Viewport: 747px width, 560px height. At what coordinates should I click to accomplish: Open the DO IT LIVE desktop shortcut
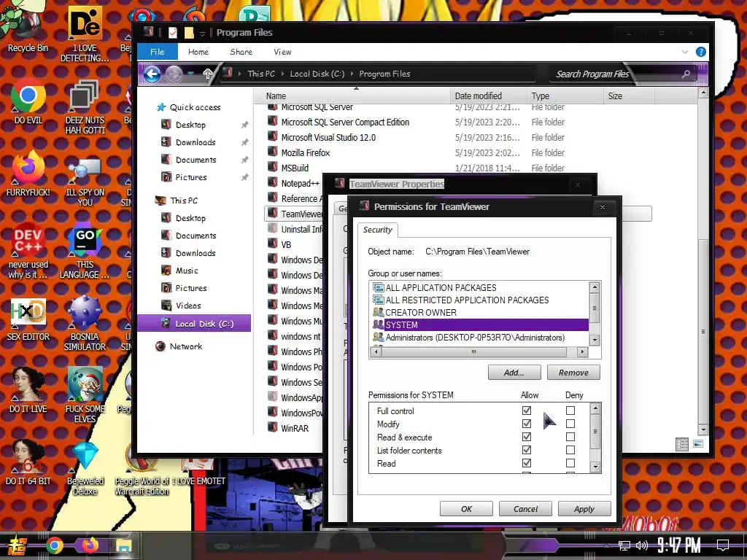[28, 391]
